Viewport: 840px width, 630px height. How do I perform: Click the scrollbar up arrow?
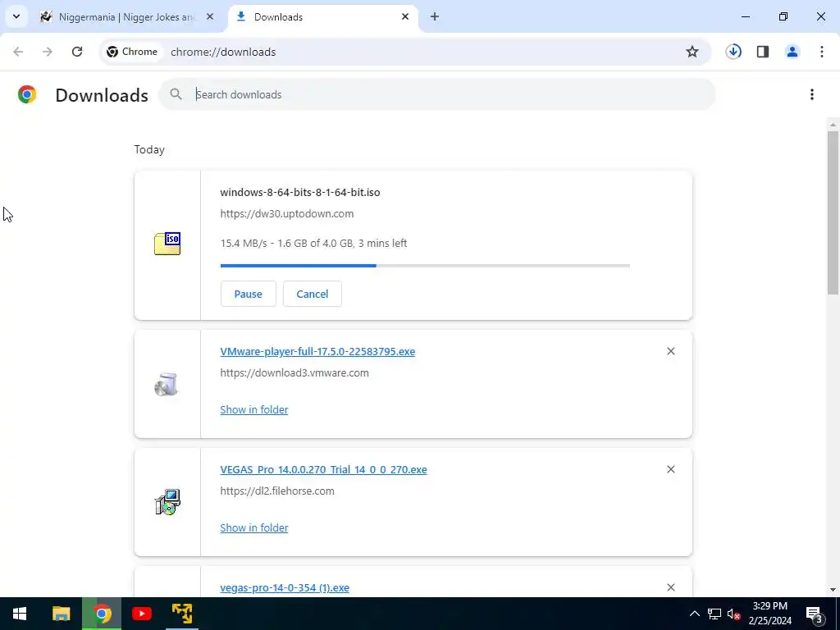[833, 125]
